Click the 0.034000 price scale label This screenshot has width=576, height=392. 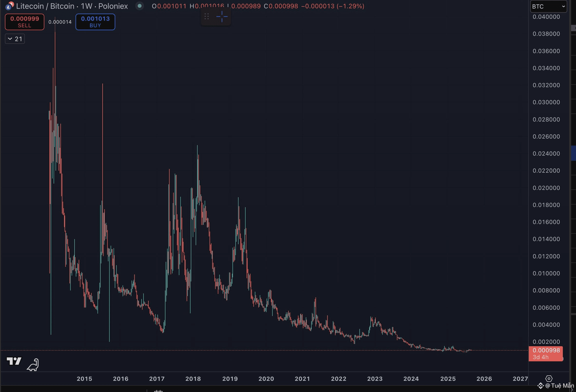pyautogui.click(x=546, y=68)
